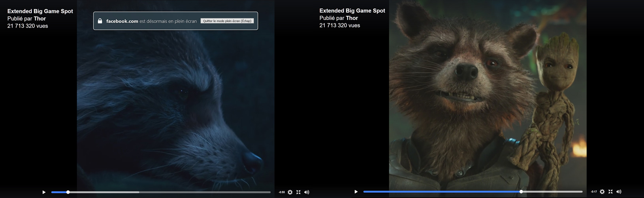Mute the left video's volume speaker
This screenshot has width=644, height=198.
coord(307,192)
